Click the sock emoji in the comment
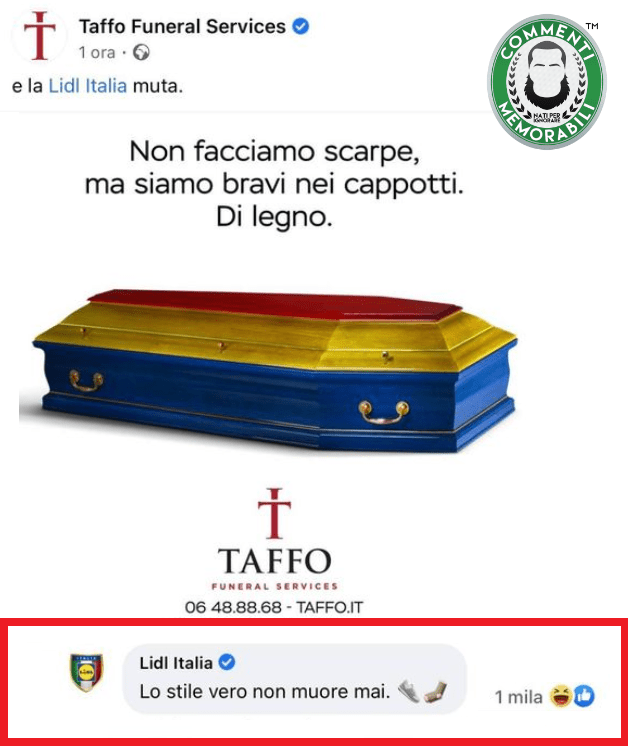 click(x=436, y=692)
